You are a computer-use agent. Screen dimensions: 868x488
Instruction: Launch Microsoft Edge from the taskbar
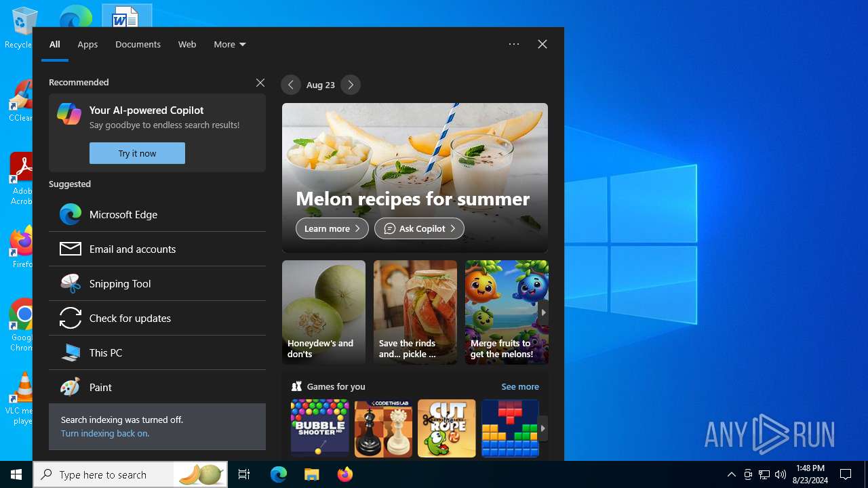[x=279, y=474]
